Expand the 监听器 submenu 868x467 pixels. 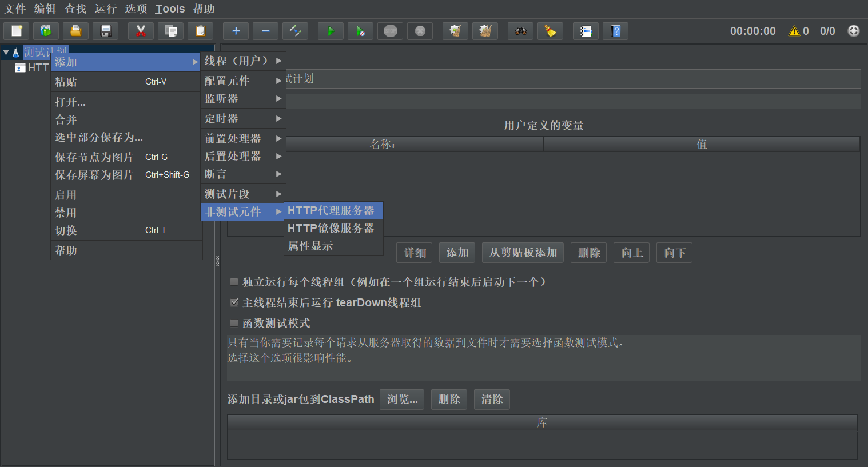243,98
